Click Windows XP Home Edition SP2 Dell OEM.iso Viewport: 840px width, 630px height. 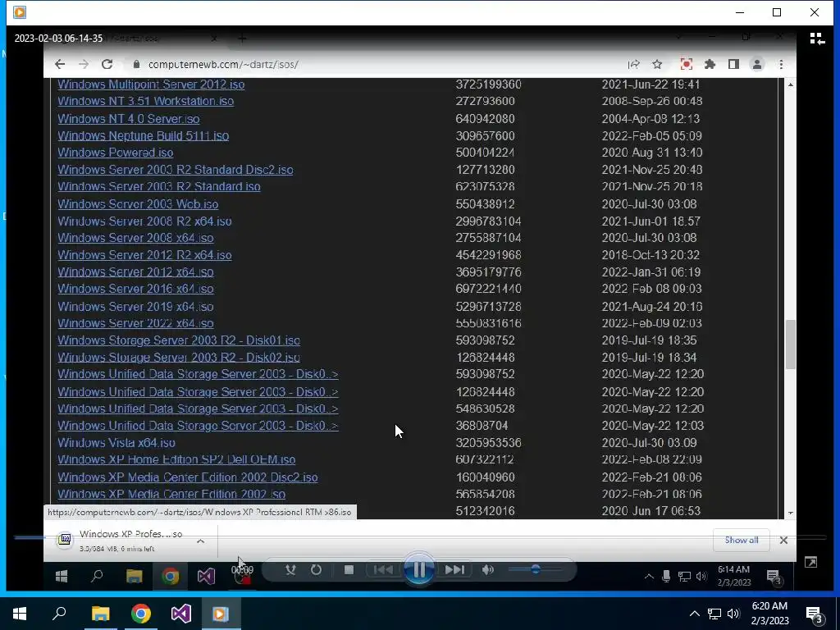tap(176, 459)
